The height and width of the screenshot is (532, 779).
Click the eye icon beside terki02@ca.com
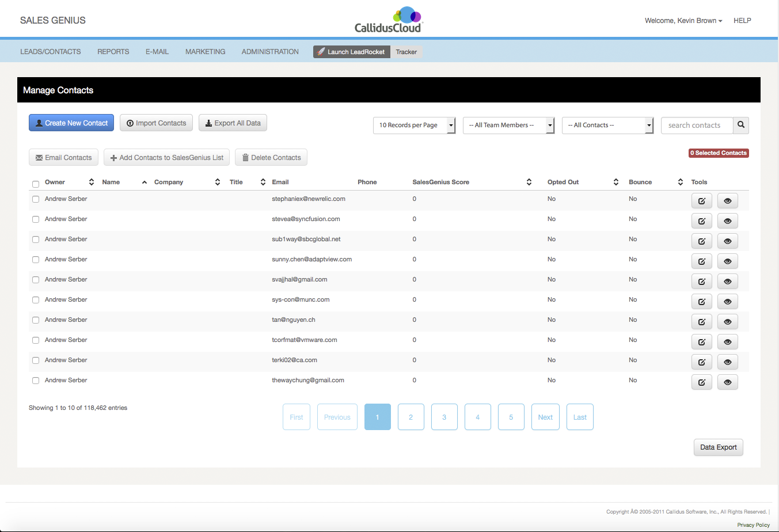pos(727,362)
